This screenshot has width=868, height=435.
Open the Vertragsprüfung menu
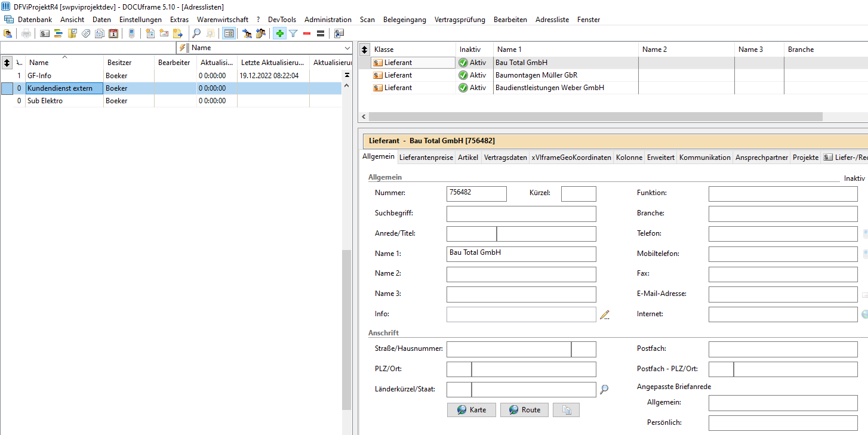click(x=460, y=20)
